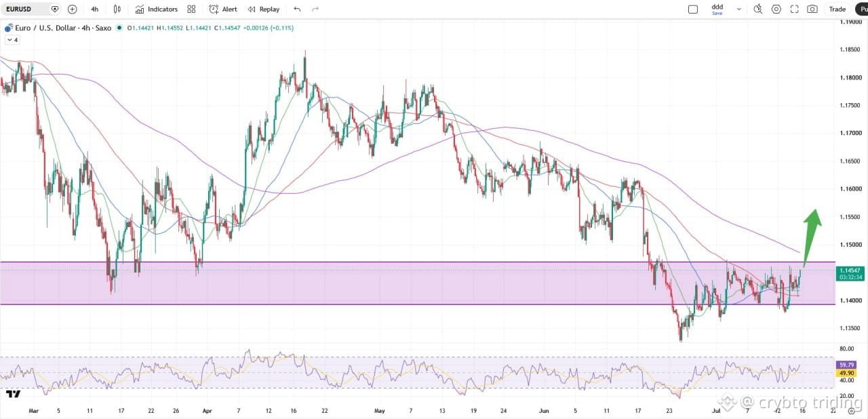Click the 'Jun' label on time axis
This screenshot has width=868, height=419.
point(543,410)
